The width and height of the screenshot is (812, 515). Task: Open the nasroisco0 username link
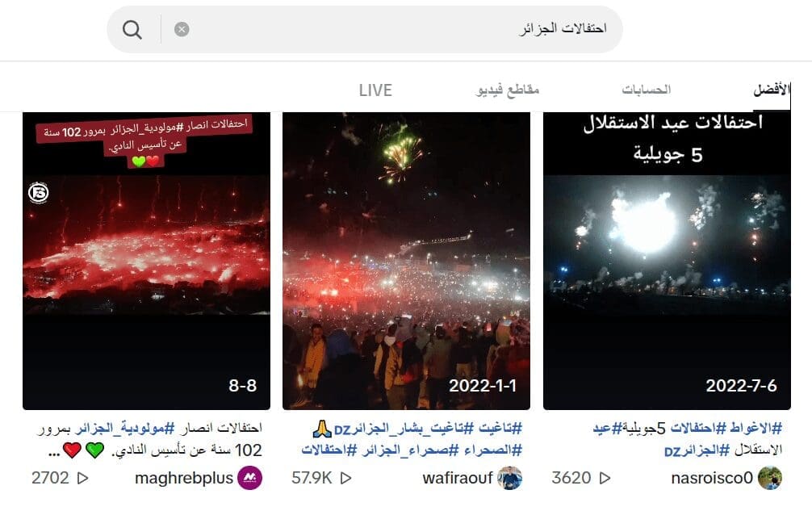tap(712, 478)
